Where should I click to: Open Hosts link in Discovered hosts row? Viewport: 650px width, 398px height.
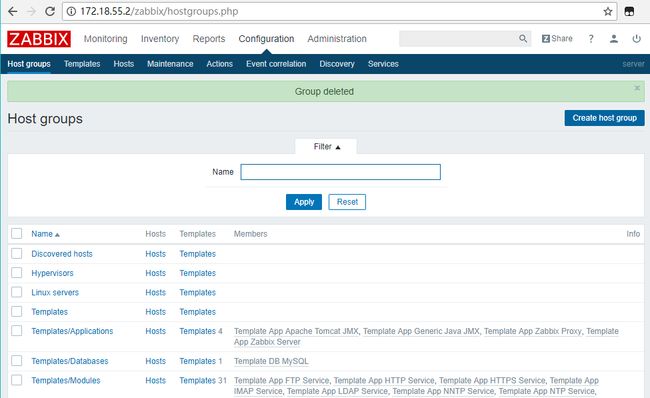pyautogui.click(x=155, y=254)
